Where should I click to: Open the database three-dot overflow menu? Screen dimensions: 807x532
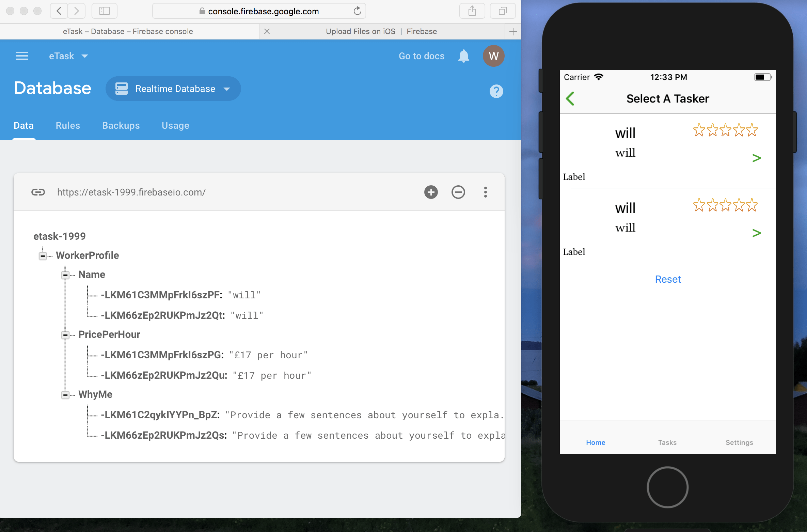coord(485,192)
